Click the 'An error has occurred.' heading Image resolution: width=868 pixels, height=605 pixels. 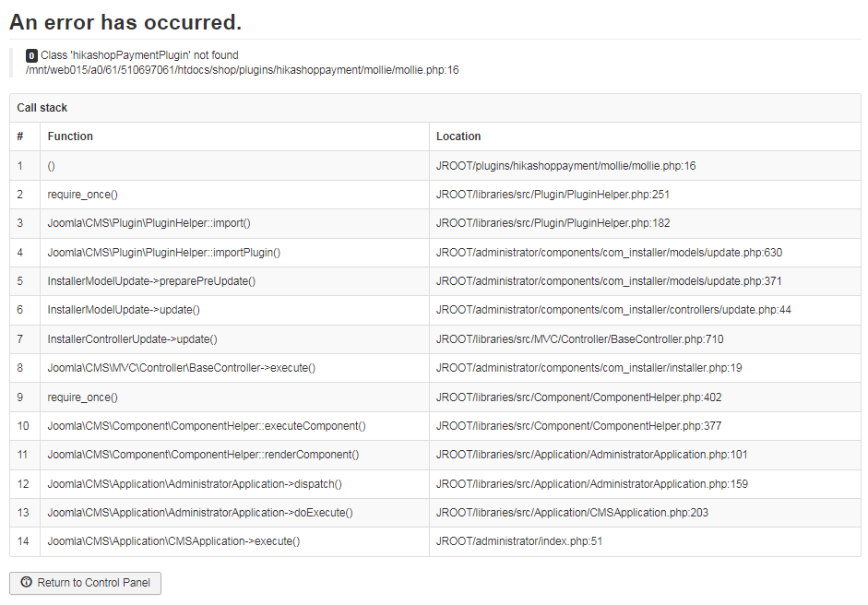pos(125,22)
